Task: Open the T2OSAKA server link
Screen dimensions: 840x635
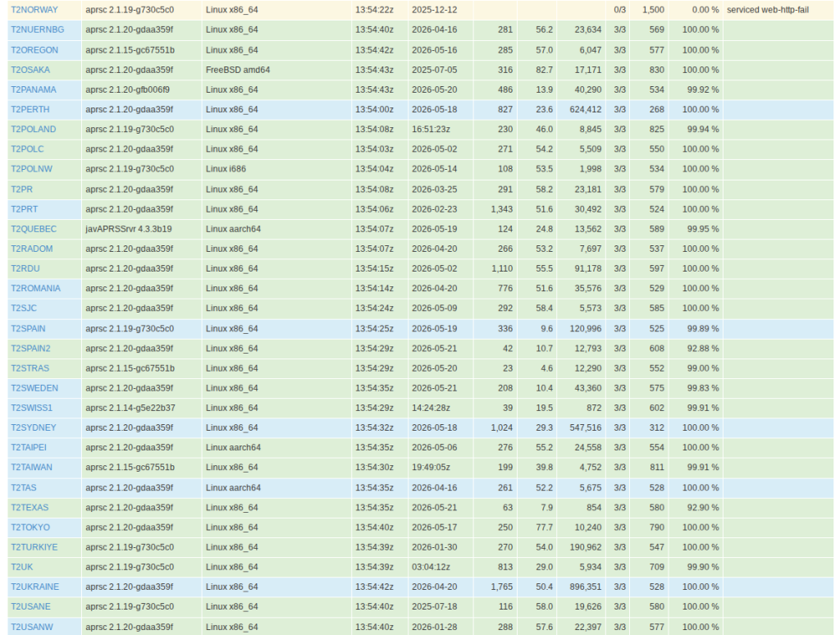Action: [30, 70]
